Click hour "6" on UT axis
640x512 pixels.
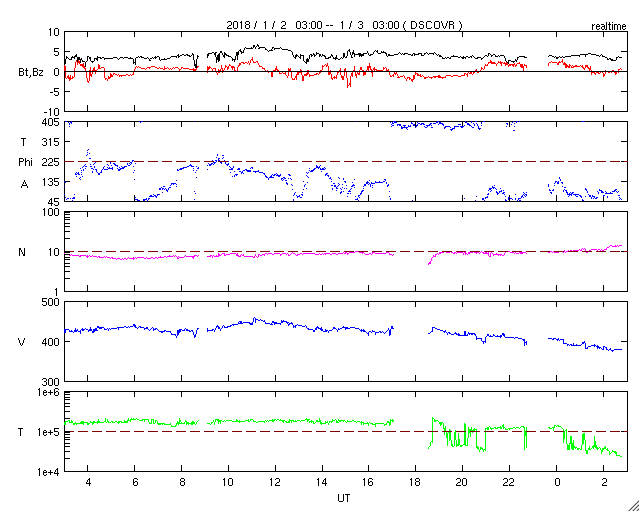(135, 482)
